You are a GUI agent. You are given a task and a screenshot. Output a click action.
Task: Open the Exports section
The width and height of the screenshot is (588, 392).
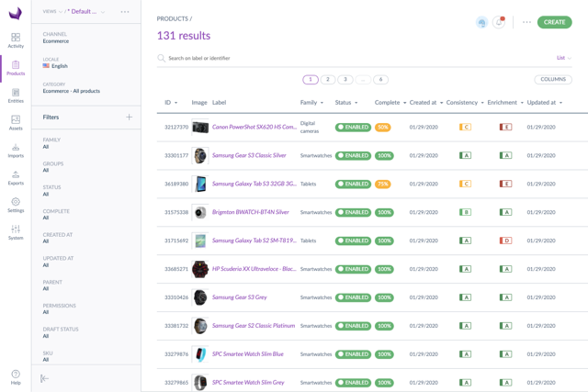[16, 177]
